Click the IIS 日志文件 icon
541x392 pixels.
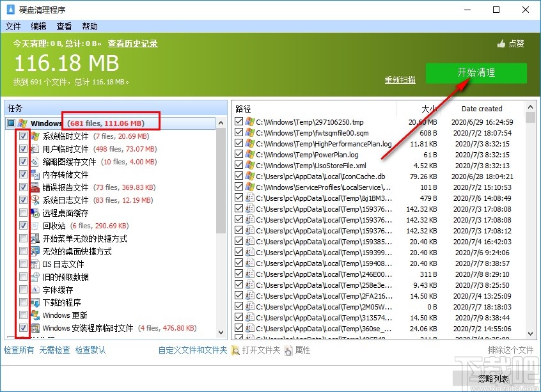pyautogui.click(x=35, y=264)
